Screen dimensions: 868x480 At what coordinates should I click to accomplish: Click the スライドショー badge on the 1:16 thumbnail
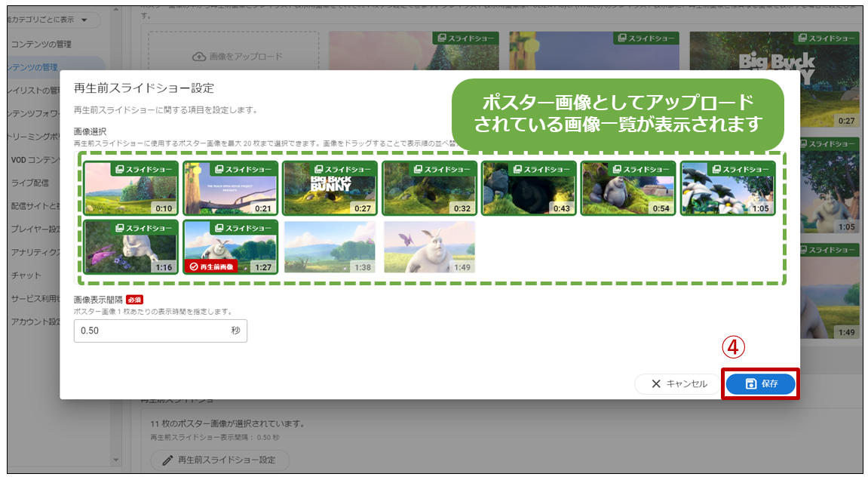[x=144, y=228]
